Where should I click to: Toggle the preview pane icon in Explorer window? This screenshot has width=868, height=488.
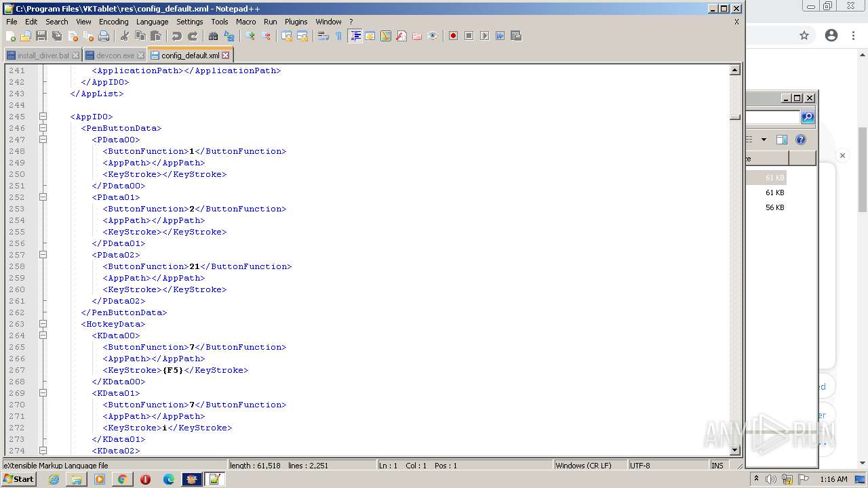click(782, 140)
